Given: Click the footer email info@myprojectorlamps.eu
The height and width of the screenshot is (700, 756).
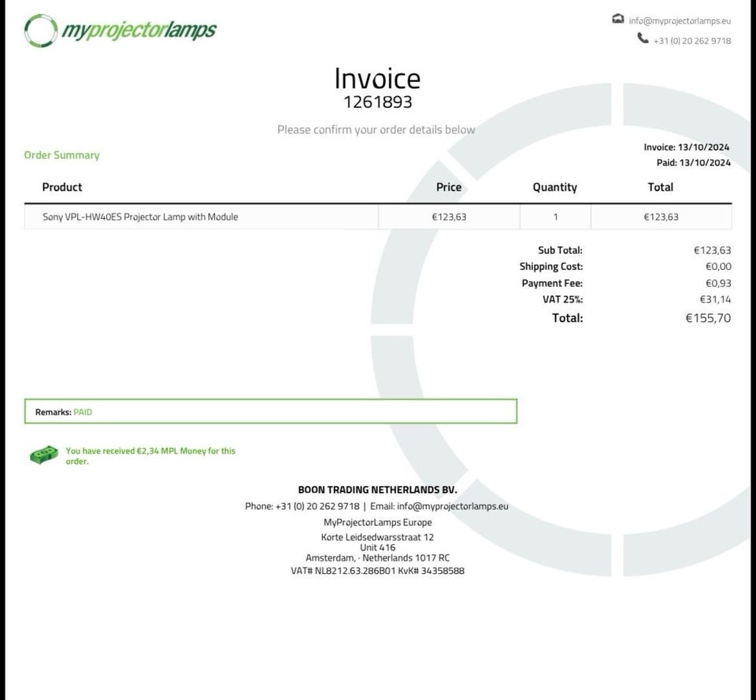Looking at the screenshot, I should (x=452, y=506).
